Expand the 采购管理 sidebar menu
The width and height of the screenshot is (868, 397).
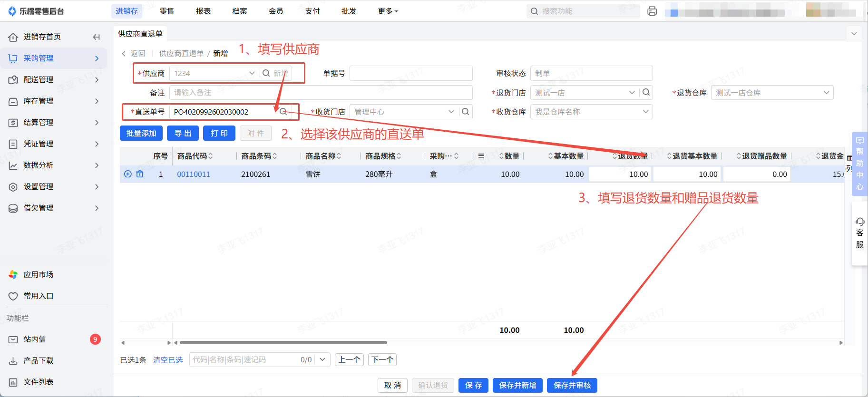(54, 58)
